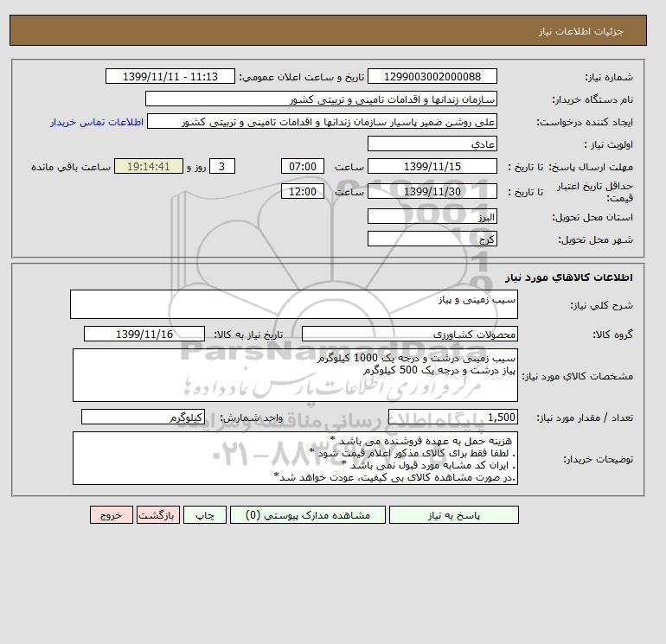666x644 pixels.
Task: Click remaining days field showing 3
Action: click(222, 167)
